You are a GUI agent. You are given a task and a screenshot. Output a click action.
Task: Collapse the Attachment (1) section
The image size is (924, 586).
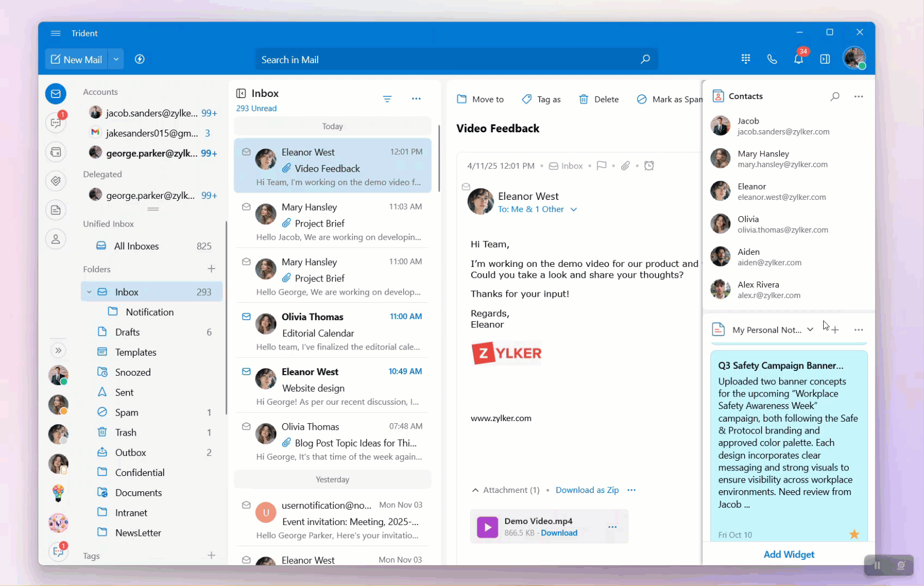[475, 490]
